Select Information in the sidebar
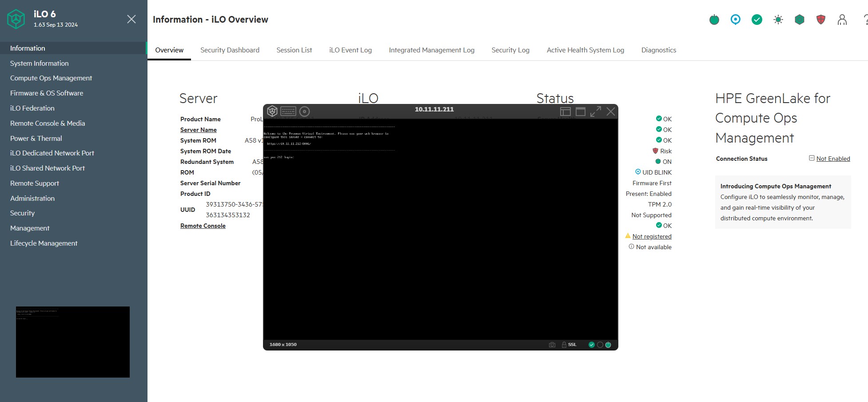 (74, 48)
